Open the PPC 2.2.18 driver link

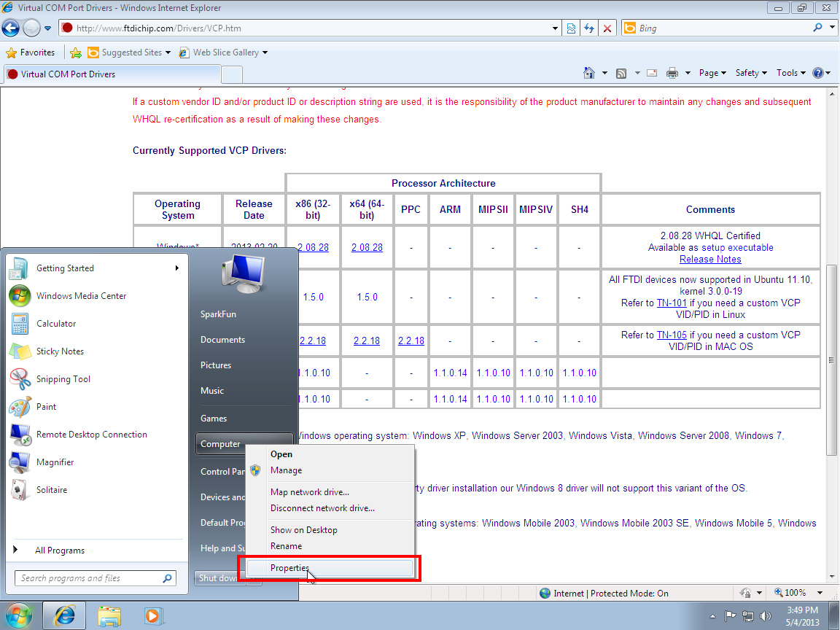click(x=411, y=341)
